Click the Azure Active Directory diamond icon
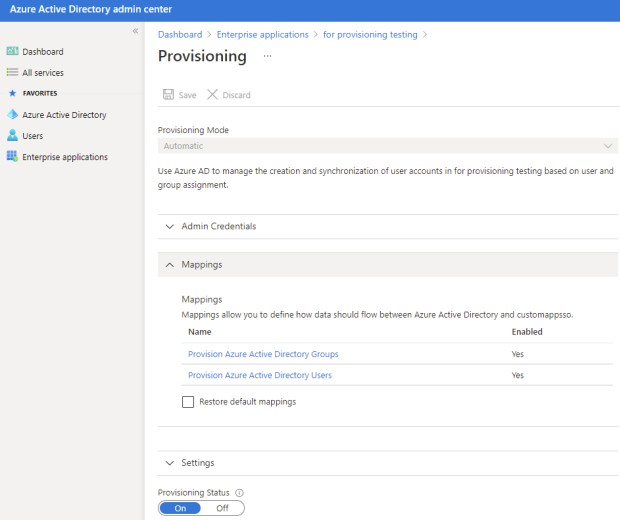The width and height of the screenshot is (620, 520). (12, 114)
